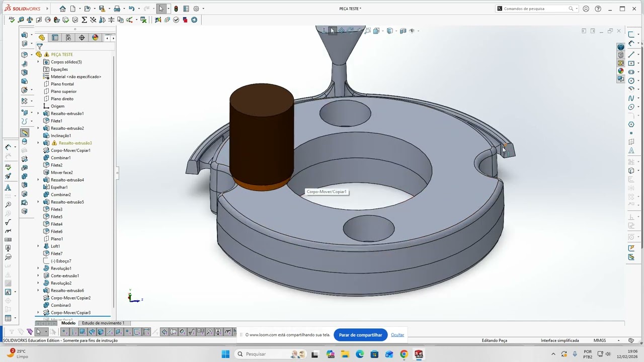The image size is (644, 362).
Task: Toggle the filter vertices button
Action: pos(65,332)
